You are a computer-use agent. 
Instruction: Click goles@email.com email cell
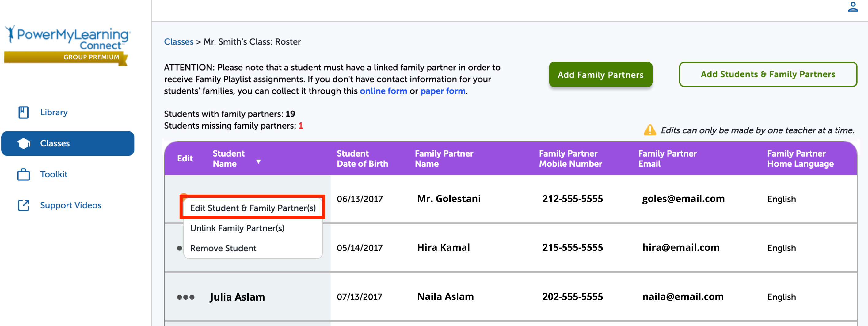[x=683, y=199]
